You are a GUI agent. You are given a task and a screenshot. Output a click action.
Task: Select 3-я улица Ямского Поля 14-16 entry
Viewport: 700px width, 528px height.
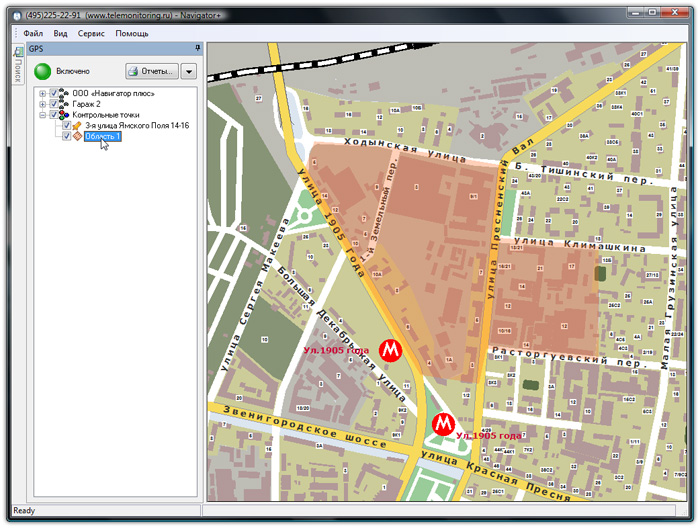pos(137,125)
